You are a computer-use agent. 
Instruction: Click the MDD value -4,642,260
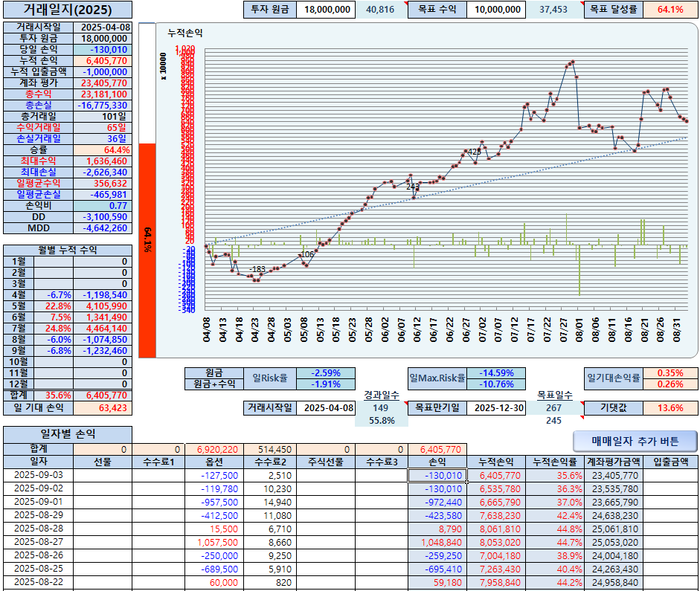point(103,228)
